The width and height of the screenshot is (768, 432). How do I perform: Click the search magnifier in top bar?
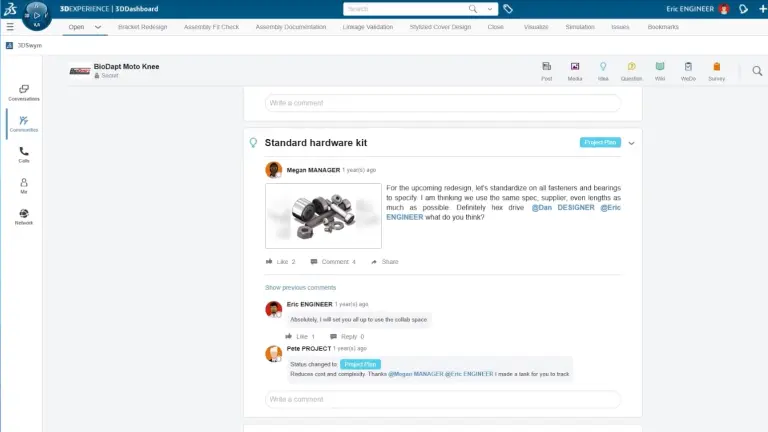tap(473, 9)
